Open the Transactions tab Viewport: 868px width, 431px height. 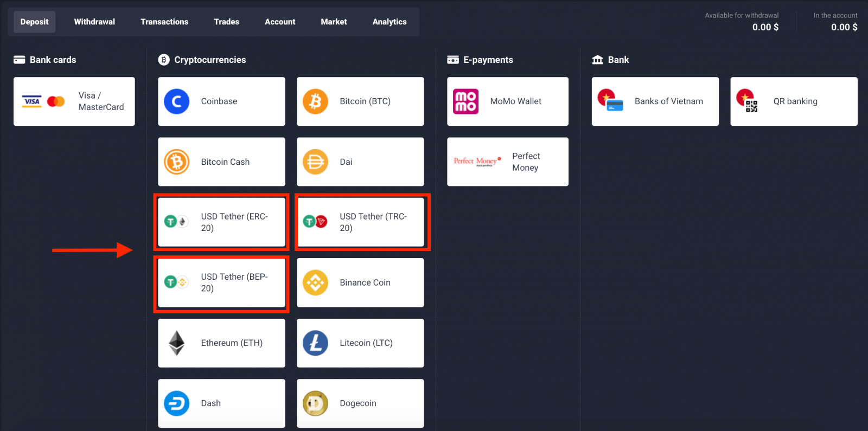164,22
